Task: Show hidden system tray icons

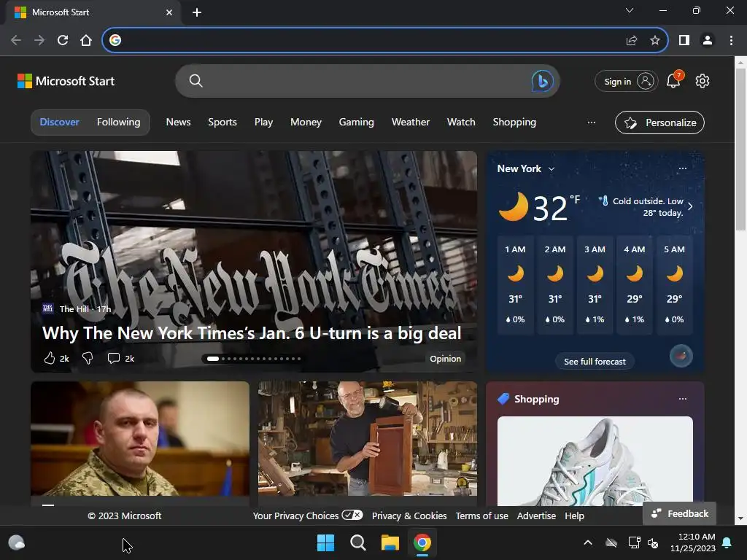Action: (588, 542)
